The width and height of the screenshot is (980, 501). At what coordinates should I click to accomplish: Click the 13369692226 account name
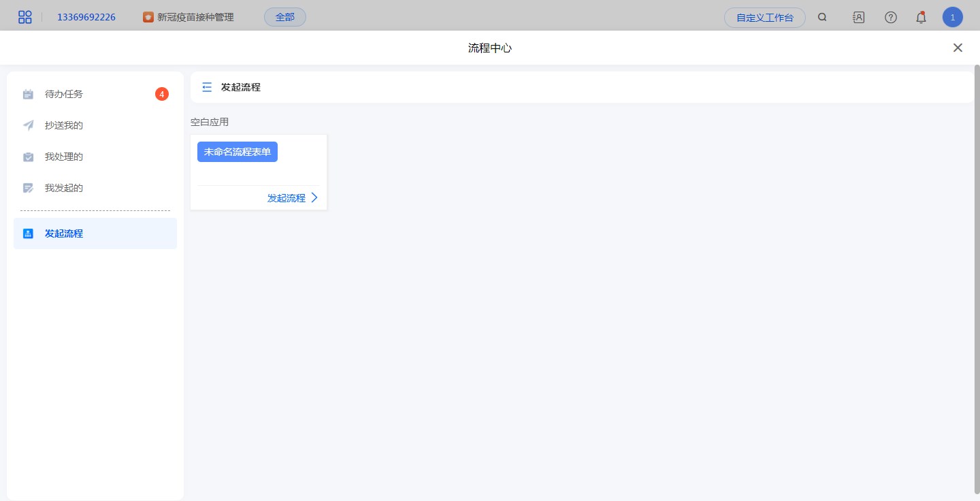click(x=86, y=18)
